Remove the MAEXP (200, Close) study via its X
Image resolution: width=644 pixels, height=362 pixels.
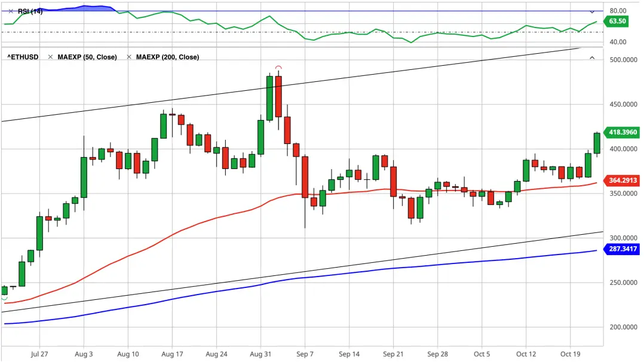[x=129, y=57]
